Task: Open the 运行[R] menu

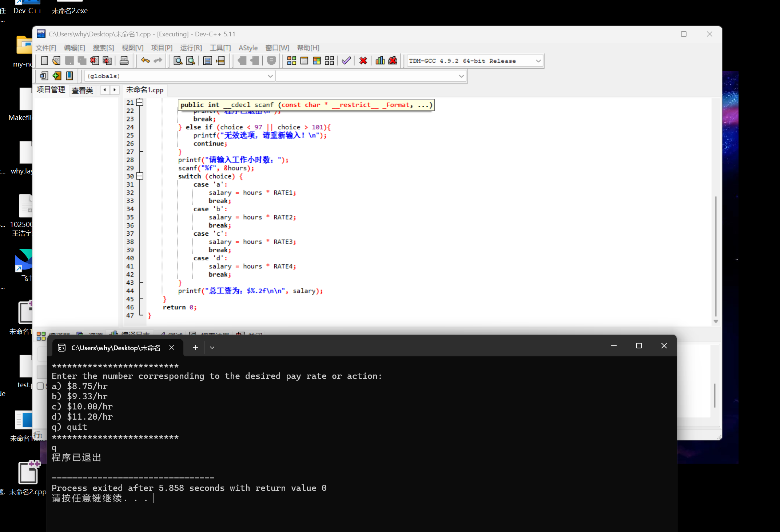Action: (191, 48)
